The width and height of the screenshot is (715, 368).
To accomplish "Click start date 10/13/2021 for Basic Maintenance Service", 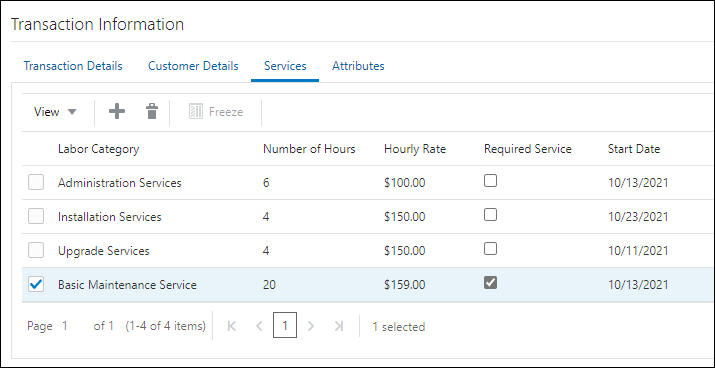I will click(638, 285).
